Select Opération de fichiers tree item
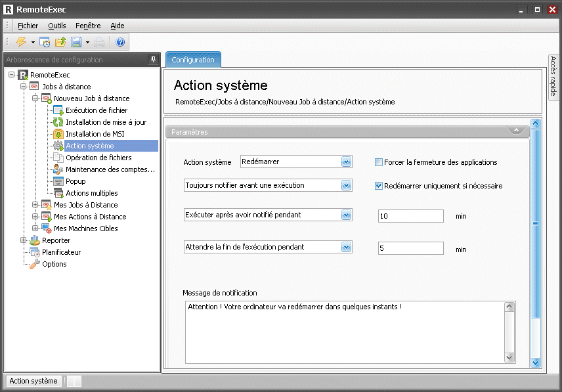This screenshot has width=562, height=392. [99, 158]
